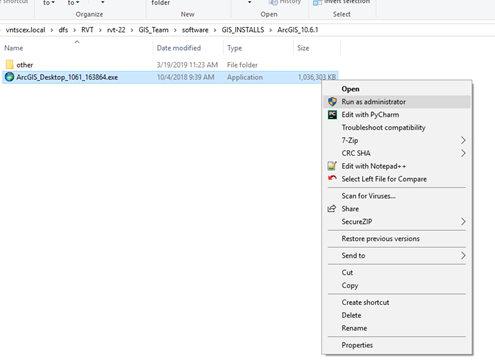Click the Run as administrator shield icon
Screen dimensions: 495x363
coord(332,102)
